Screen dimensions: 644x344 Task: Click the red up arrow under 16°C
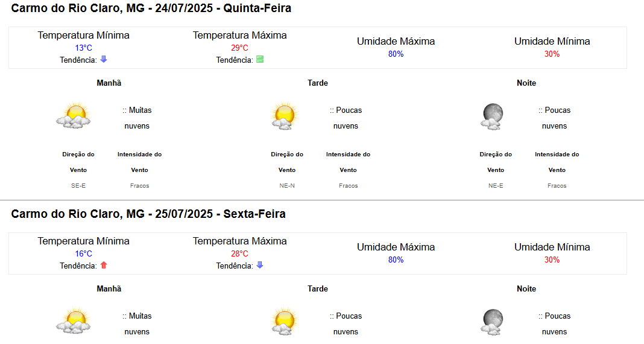point(104,265)
